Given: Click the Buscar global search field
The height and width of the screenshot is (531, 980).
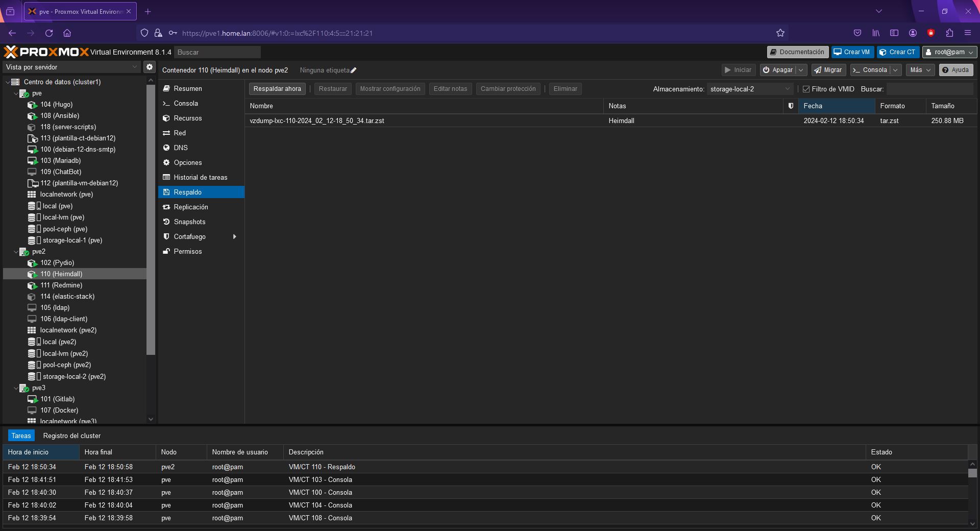Looking at the screenshot, I should 217,52.
